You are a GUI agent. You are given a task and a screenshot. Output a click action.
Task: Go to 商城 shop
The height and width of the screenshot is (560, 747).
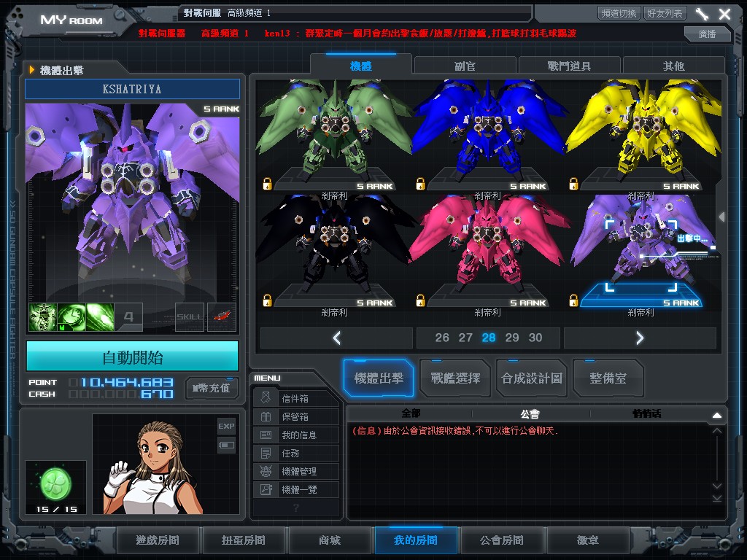330,540
